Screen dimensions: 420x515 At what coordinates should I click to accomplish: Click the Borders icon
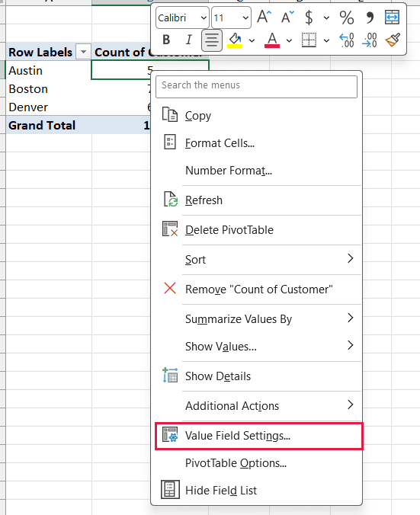(x=309, y=40)
